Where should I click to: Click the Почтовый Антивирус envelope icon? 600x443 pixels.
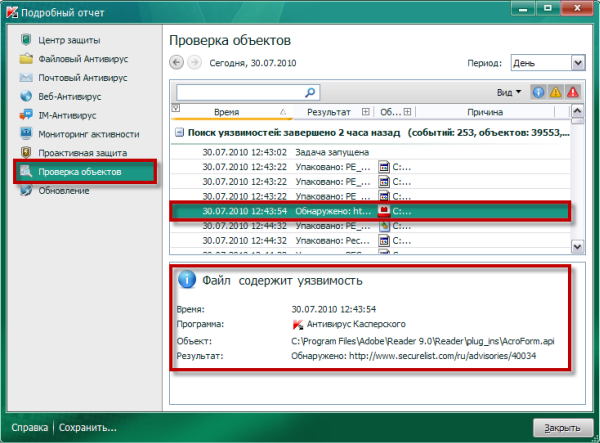(26, 78)
